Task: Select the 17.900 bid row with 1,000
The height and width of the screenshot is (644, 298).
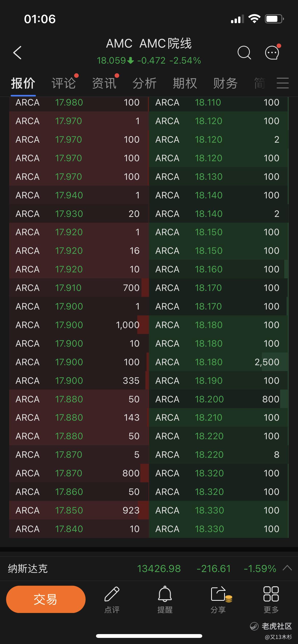Action: point(79,325)
